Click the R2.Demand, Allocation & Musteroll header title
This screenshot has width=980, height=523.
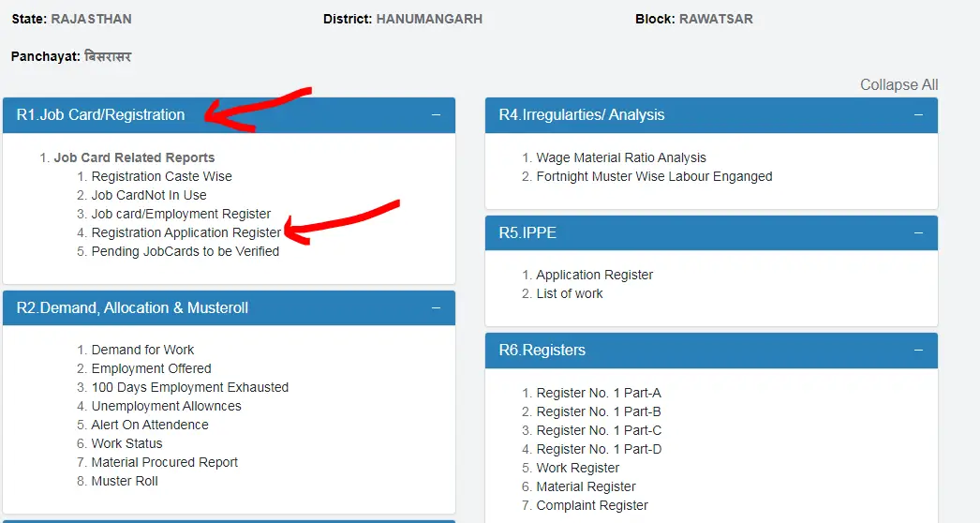[x=132, y=307]
